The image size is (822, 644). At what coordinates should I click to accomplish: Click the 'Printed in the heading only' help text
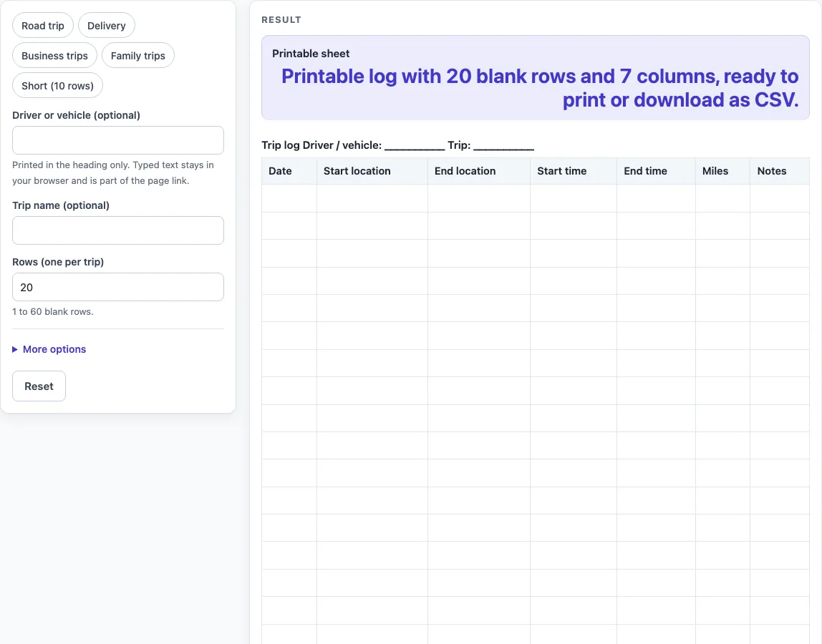113,173
